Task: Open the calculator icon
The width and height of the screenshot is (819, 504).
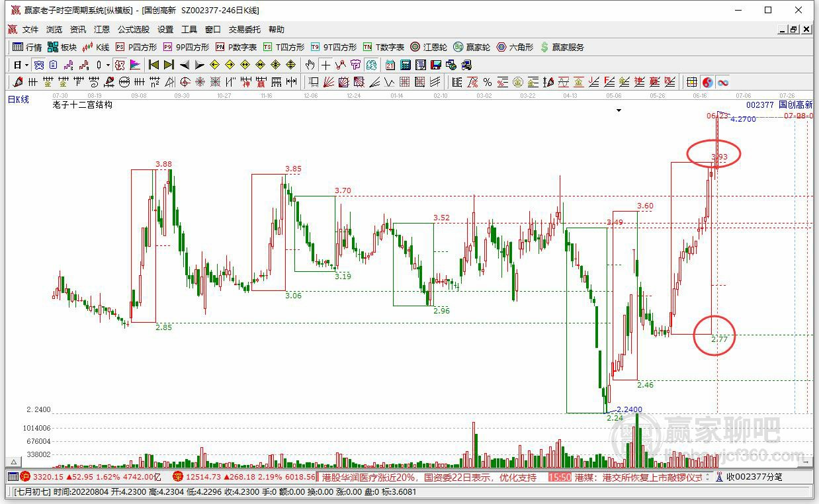Action: point(405,65)
